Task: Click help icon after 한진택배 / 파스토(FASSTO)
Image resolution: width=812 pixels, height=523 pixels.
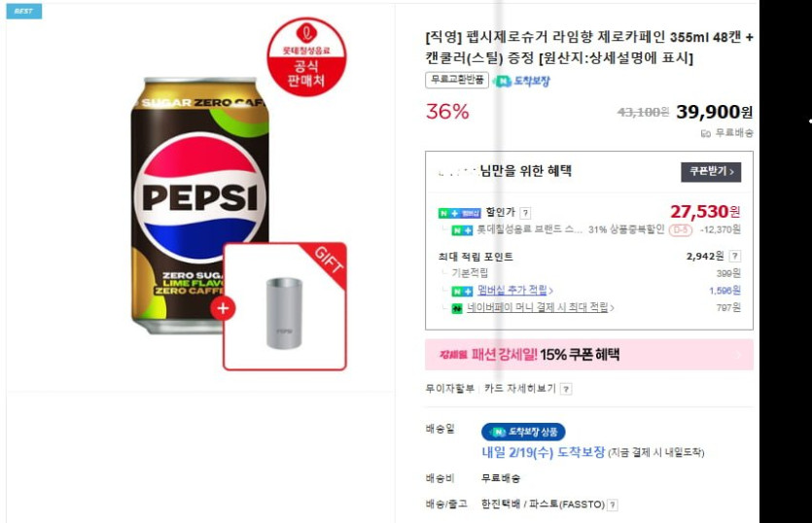Action: (613, 505)
